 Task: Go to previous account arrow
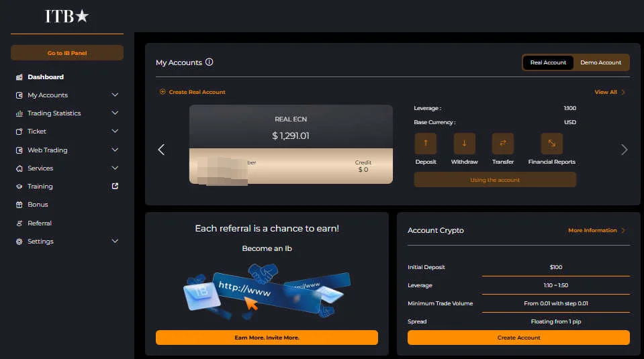pos(161,150)
